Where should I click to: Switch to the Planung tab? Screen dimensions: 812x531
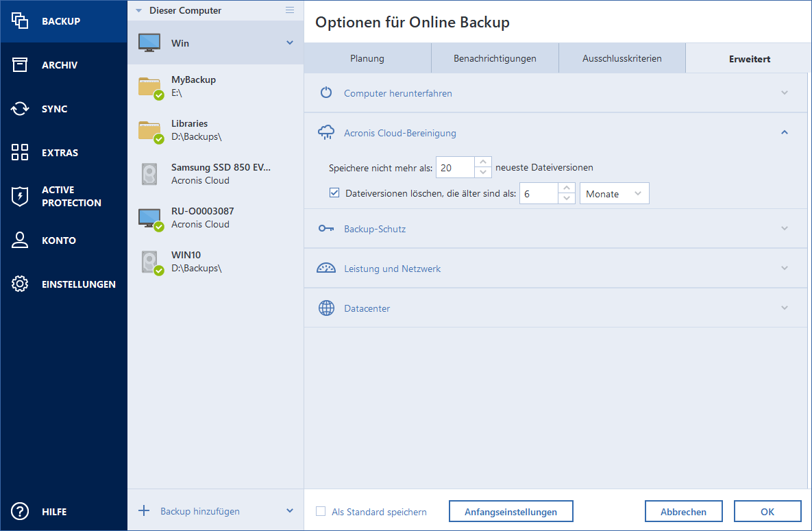tap(367, 59)
